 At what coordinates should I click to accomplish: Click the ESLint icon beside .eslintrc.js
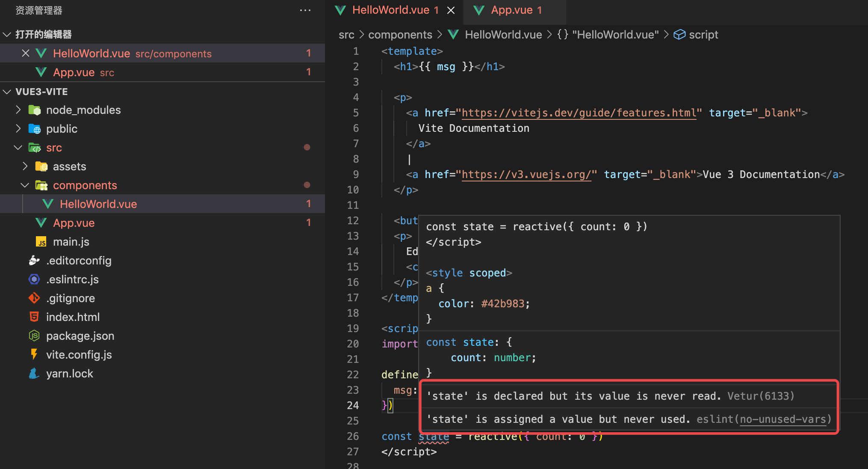(34, 279)
